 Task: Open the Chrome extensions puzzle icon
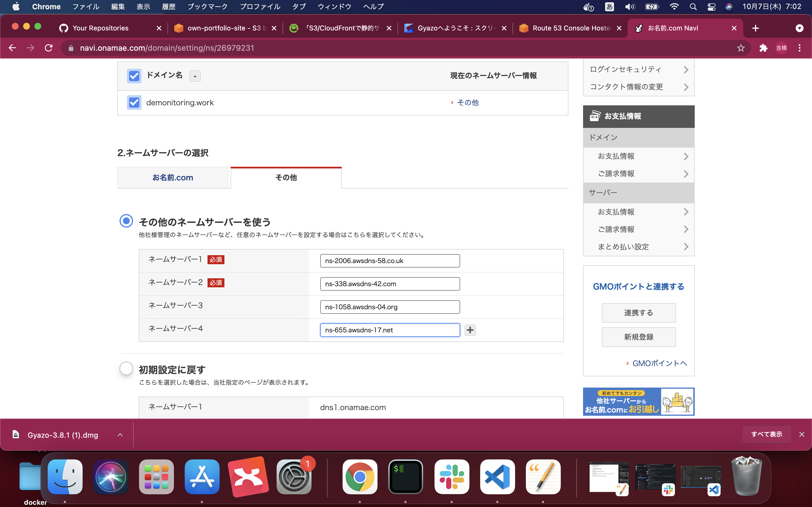(x=763, y=48)
